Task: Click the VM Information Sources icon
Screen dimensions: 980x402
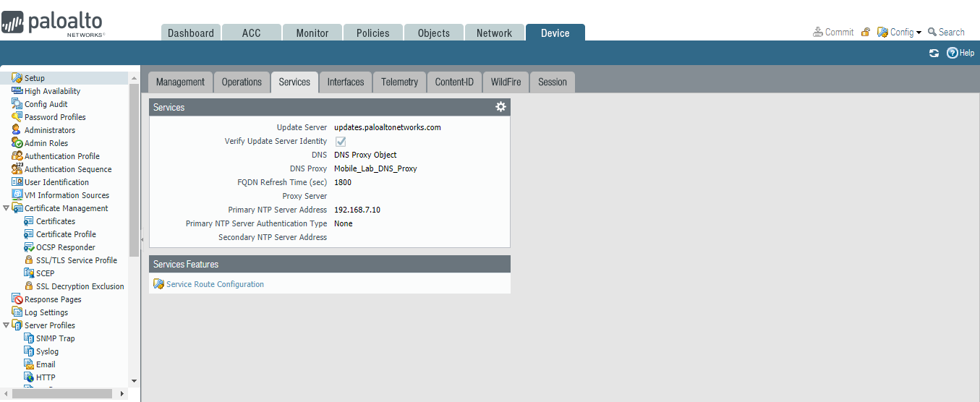Action: pyautogui.click(x=17, y=195)
